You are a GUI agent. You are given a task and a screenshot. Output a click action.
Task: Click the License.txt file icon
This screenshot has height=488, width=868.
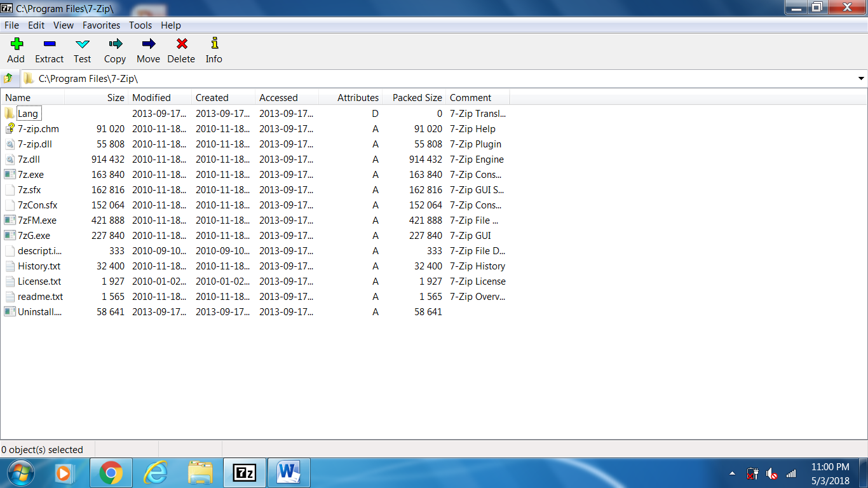(x=9, y=281)
